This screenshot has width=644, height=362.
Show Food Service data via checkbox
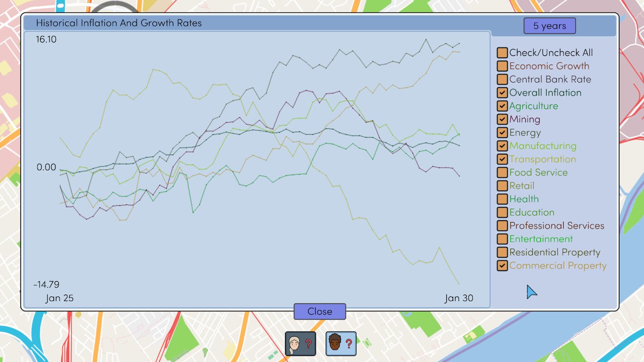pos(502,173)
